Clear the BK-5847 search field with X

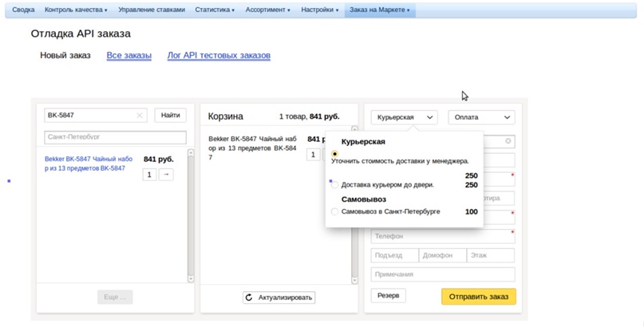[x=140, y=116]
